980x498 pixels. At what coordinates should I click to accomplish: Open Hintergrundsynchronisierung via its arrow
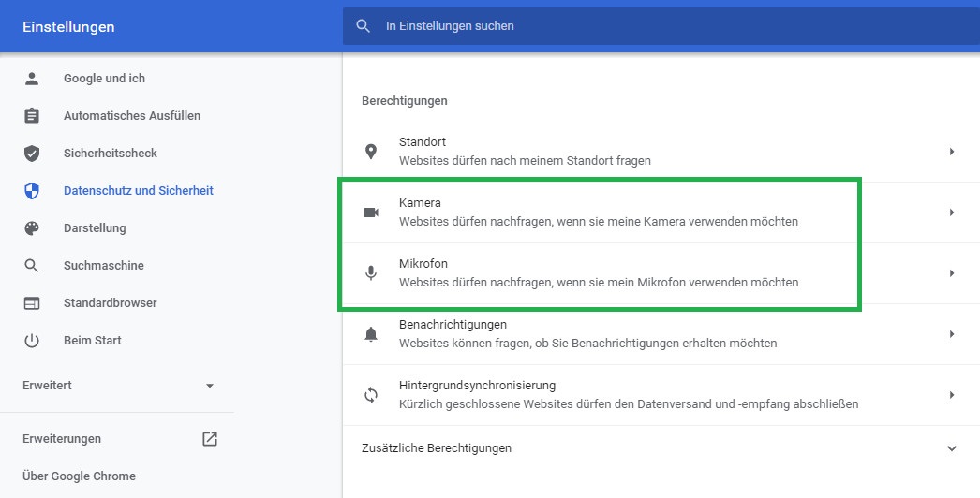point(951,395)
